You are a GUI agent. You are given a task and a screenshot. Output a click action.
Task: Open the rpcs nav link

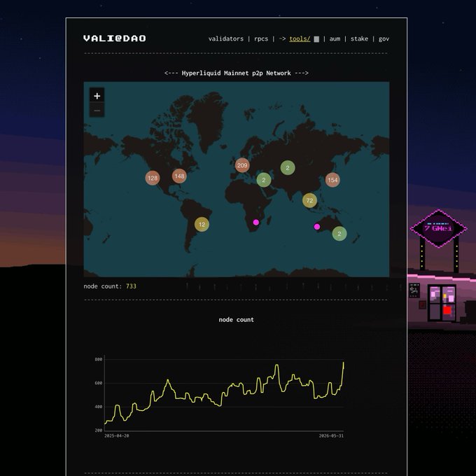point(261,38)
